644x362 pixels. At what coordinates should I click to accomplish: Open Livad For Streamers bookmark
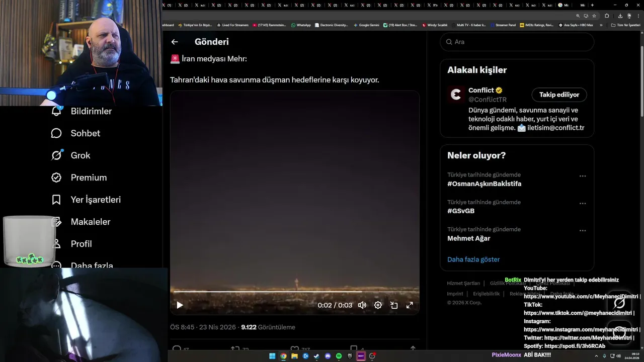(x=232, y=25)
